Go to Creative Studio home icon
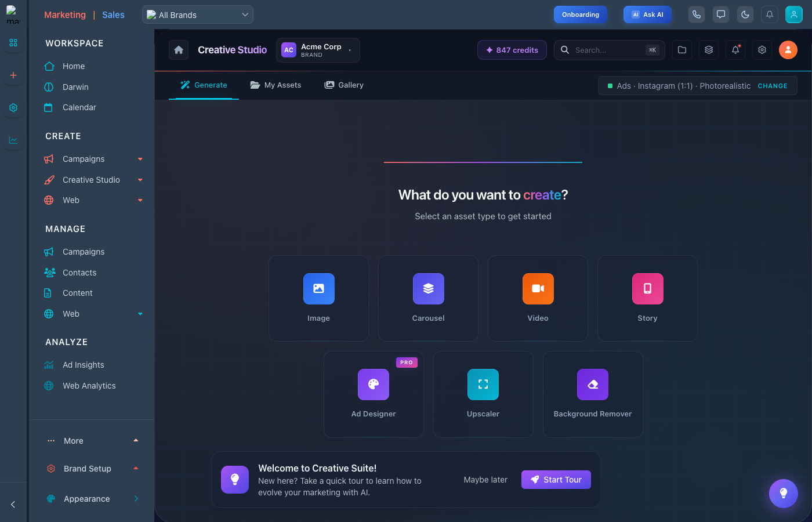This screenshot has width=812, height=522. point(179,50)
